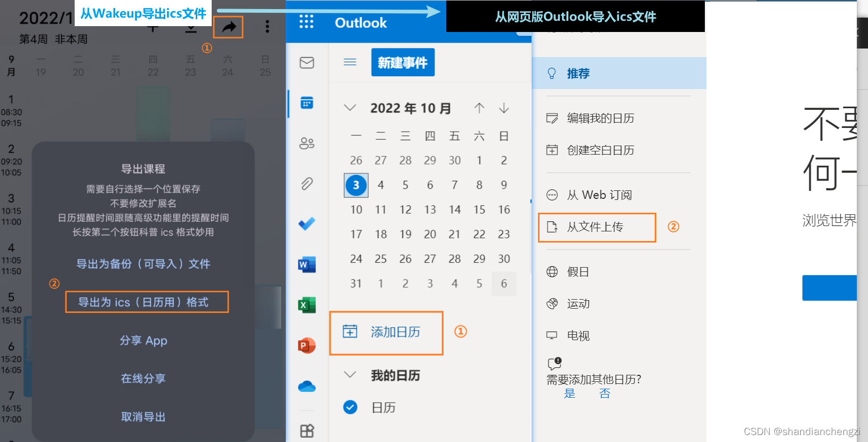This screenshot has height=442, width=868.
Task: Open the Calendar icon in Outlook sidebar
Action: (x=307, y=103)
